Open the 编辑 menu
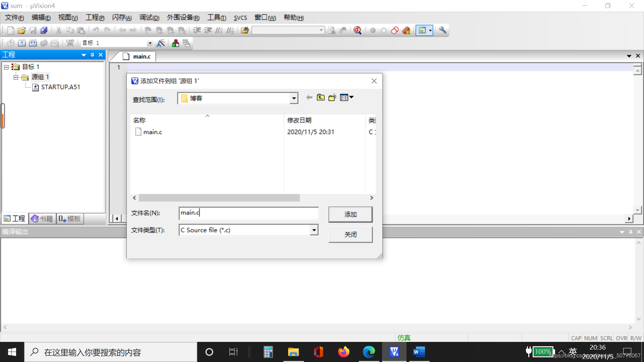 point(41,18)
